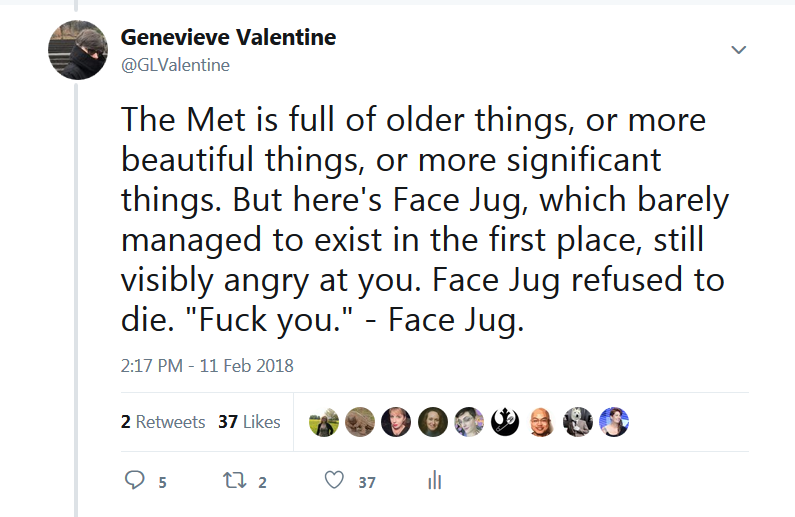Screen dimensions: 795x517
Task: Click the bald man with glasses avatar
Action: click(541, 422)
